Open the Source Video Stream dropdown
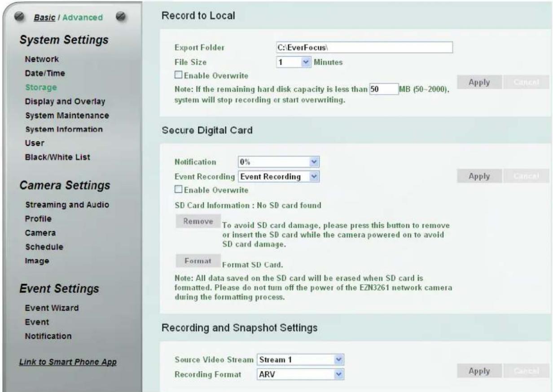 coord(300,359)
